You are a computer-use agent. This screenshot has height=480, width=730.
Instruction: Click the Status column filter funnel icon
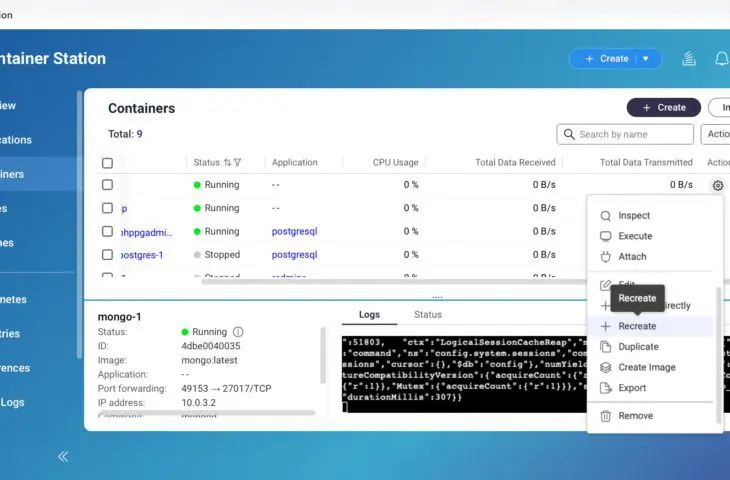tap(237, 162)
